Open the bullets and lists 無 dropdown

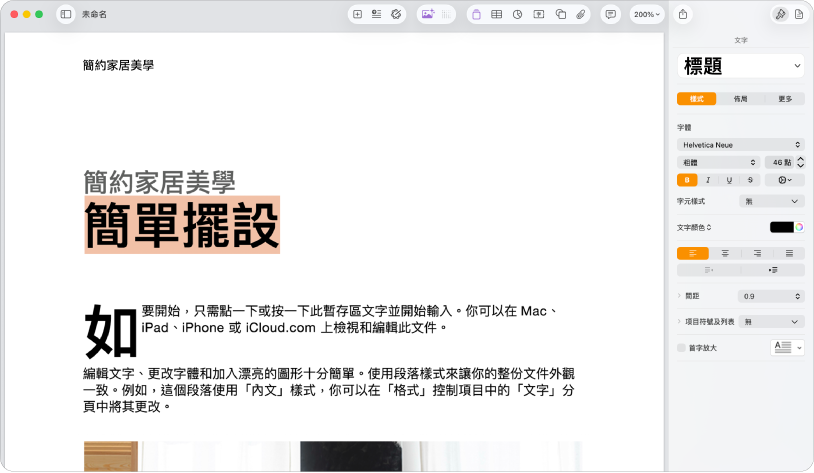click(771, 322)
